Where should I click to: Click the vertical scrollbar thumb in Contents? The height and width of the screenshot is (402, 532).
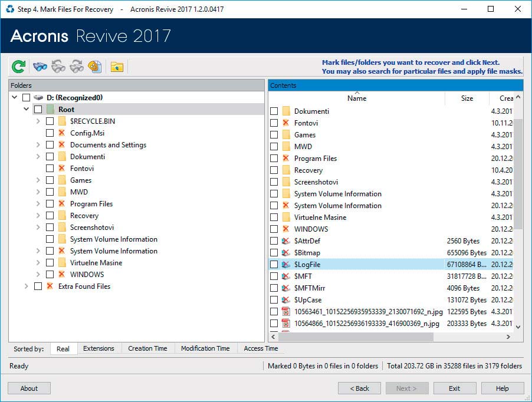click(518, 174)
